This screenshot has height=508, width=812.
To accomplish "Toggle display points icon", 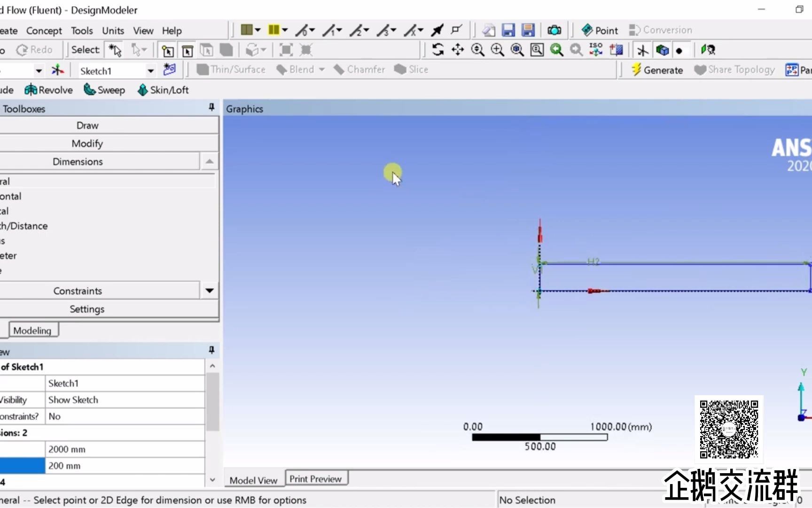I will point(679,50).
